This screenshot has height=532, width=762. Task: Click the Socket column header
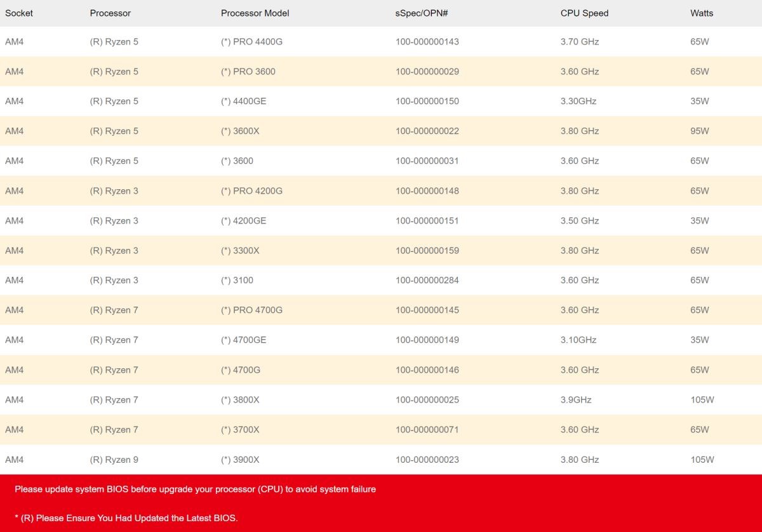point(19,13)
